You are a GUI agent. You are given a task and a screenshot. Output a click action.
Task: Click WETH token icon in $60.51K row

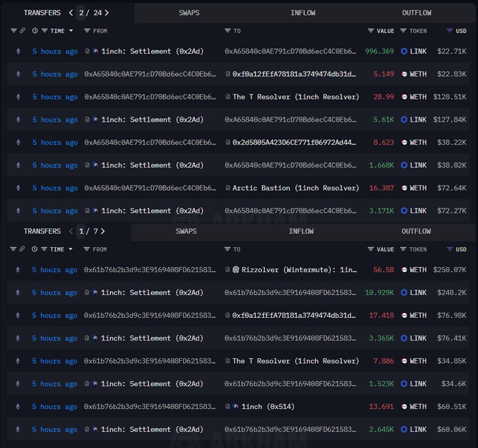pyautogui.click(x=404, y=406)
